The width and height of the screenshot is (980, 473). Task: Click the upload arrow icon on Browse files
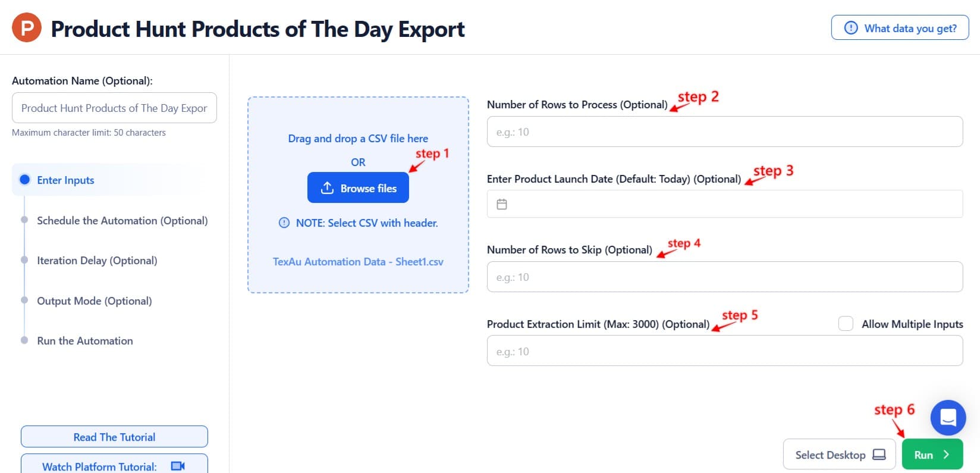327,188
